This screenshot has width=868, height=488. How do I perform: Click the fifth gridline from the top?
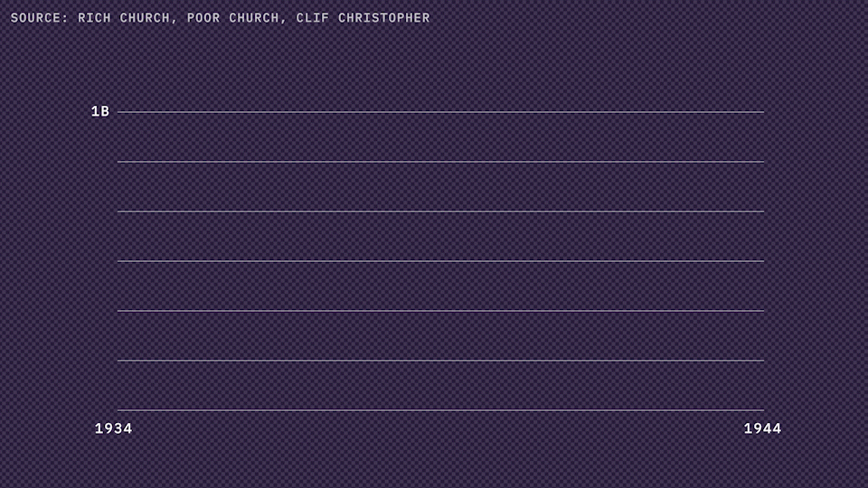(x=440, y=311)
